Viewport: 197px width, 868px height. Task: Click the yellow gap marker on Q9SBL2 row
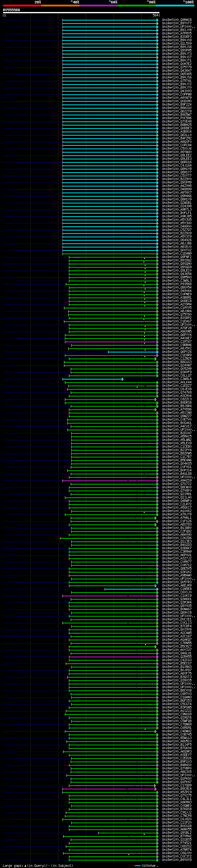144,834
